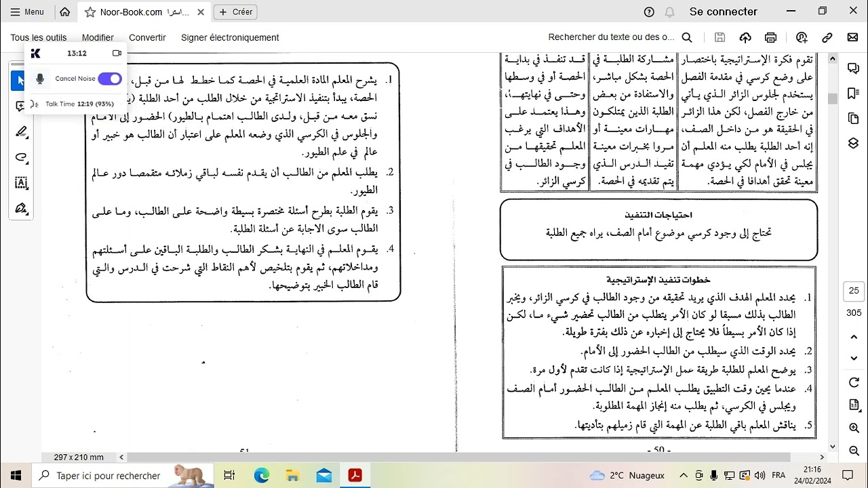Open the notifications bell
This screenshot has width=868, height=488.
670,12
